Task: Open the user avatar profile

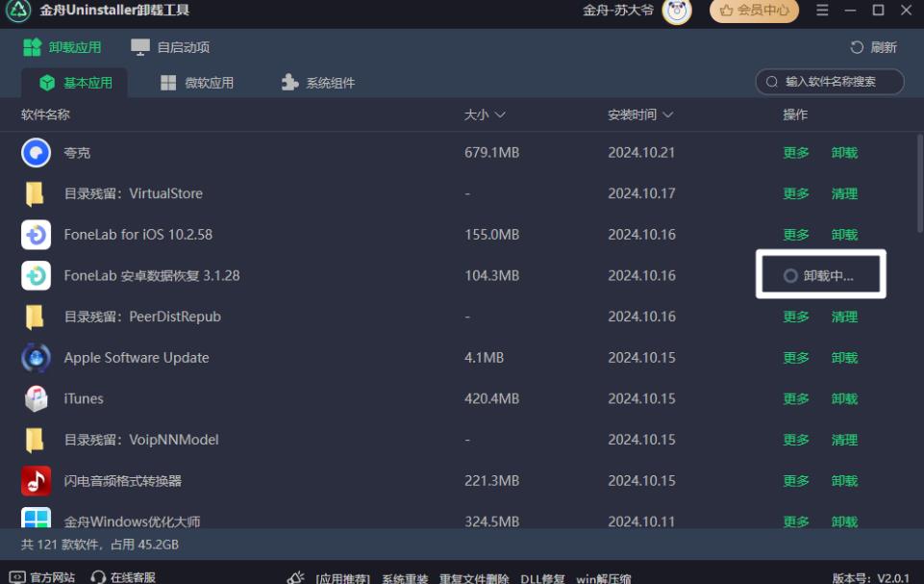Action: (x=677, y=12)
